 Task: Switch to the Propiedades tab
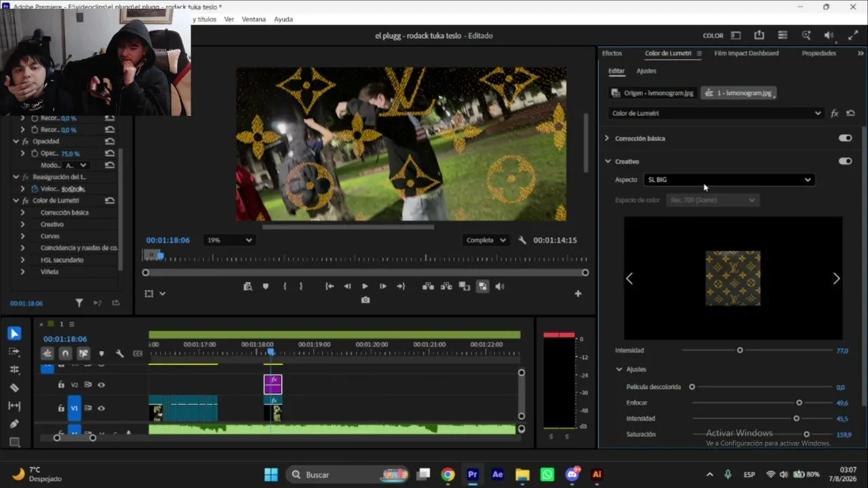coord(818,54)
